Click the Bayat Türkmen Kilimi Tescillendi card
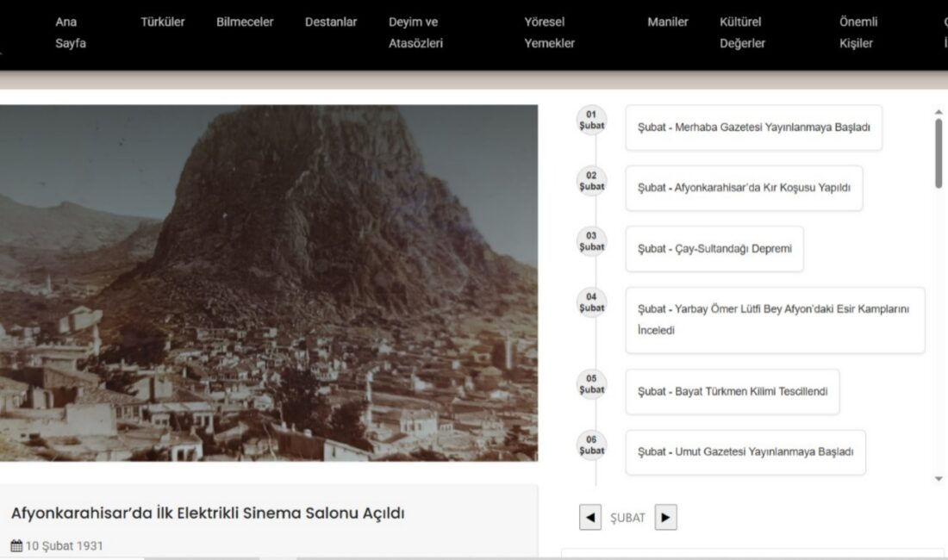 pos(732,390)
